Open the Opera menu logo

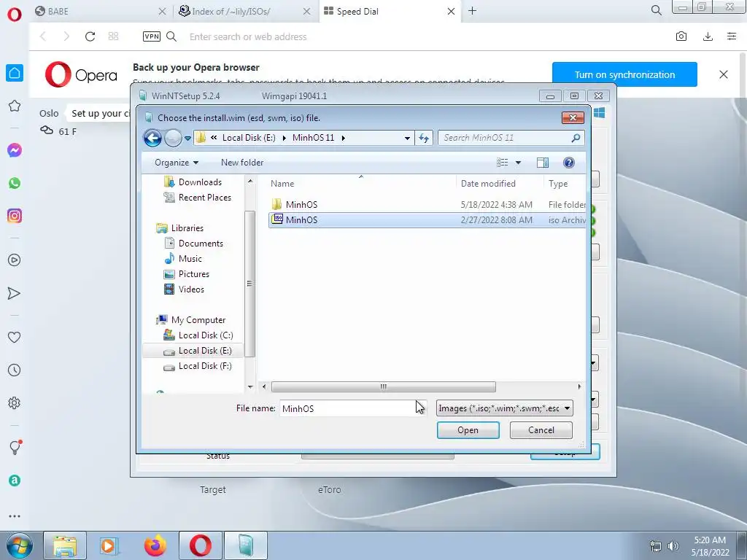tap(15, 14)
